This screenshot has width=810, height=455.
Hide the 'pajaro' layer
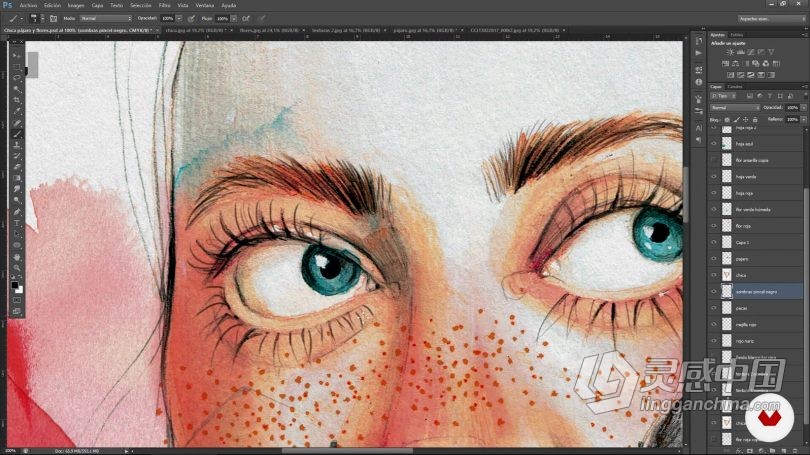[x=714, y=259]
